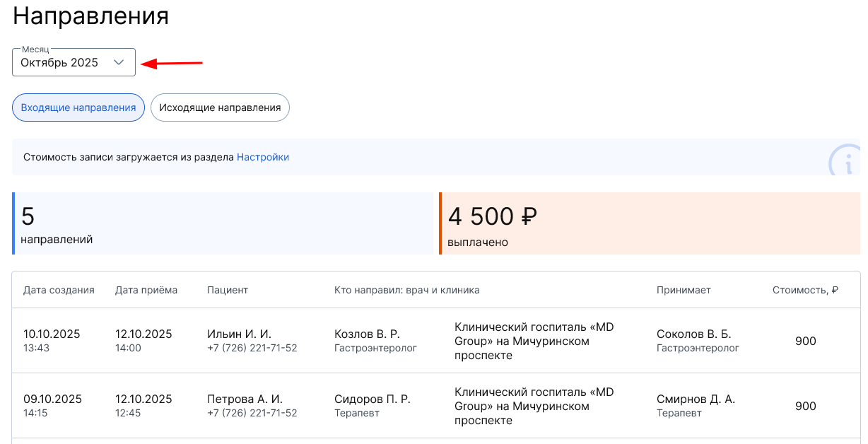The height and width of the screenshot is (444, 868).
Task: Click the Кто направил column header
Action: click(x=407, y=290)
